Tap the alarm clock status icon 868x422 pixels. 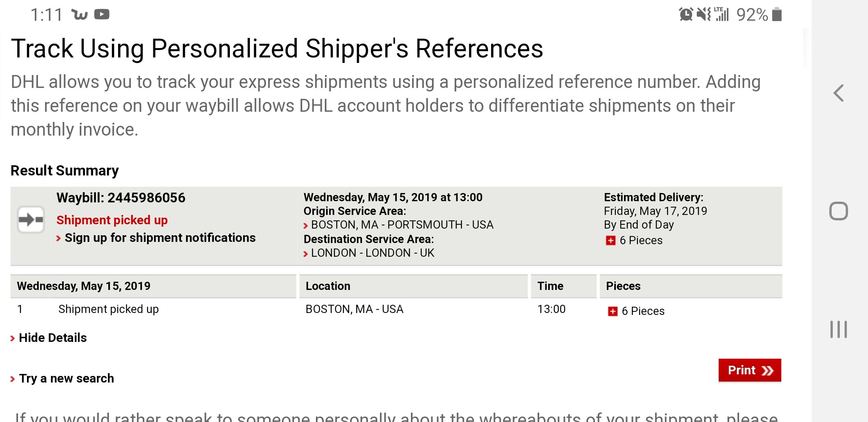[686, 14]
